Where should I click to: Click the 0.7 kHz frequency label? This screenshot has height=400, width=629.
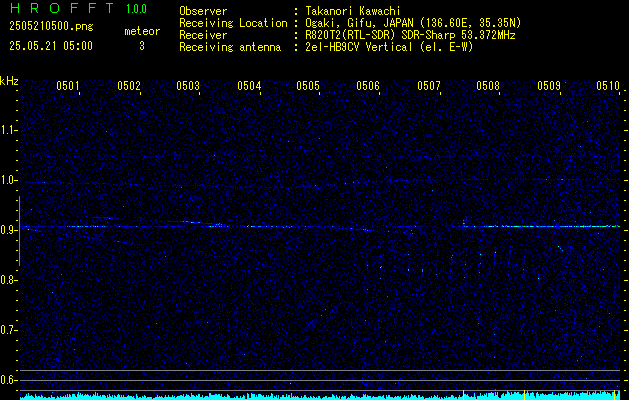pos(8,330)
